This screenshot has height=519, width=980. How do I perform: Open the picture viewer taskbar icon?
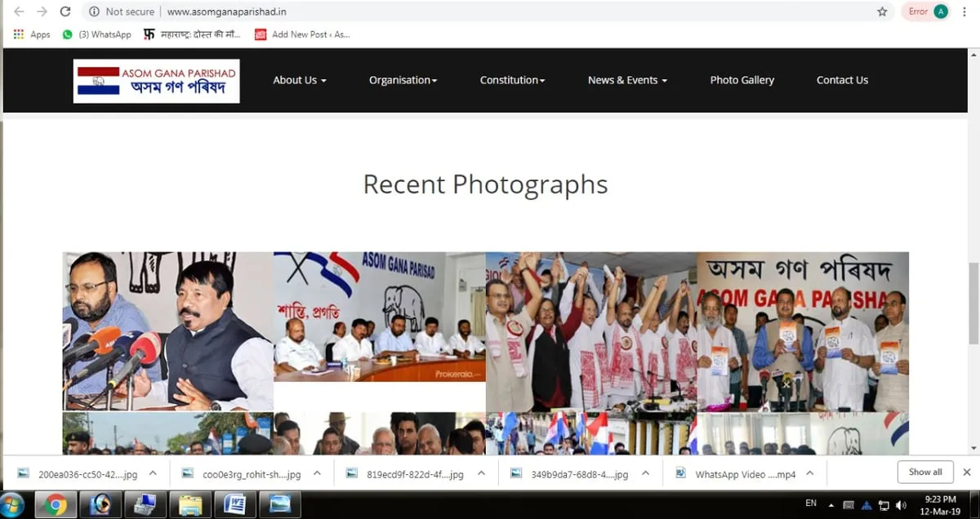click(278, 504)
